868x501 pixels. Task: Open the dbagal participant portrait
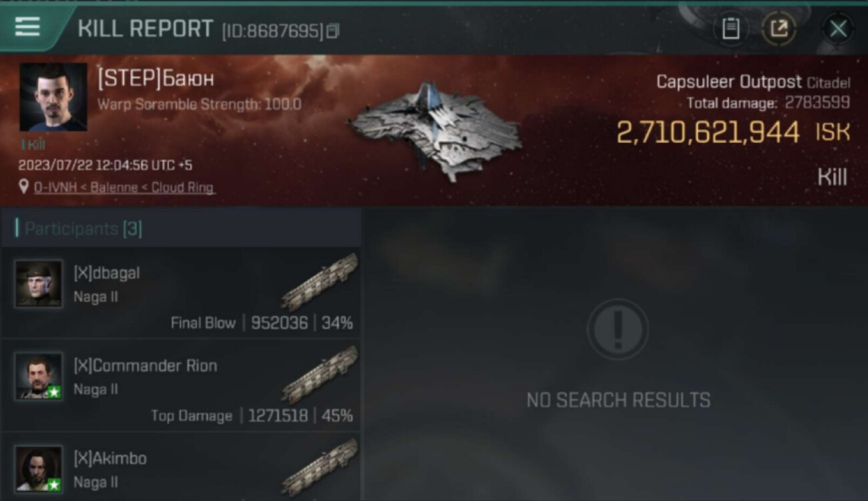39,284
